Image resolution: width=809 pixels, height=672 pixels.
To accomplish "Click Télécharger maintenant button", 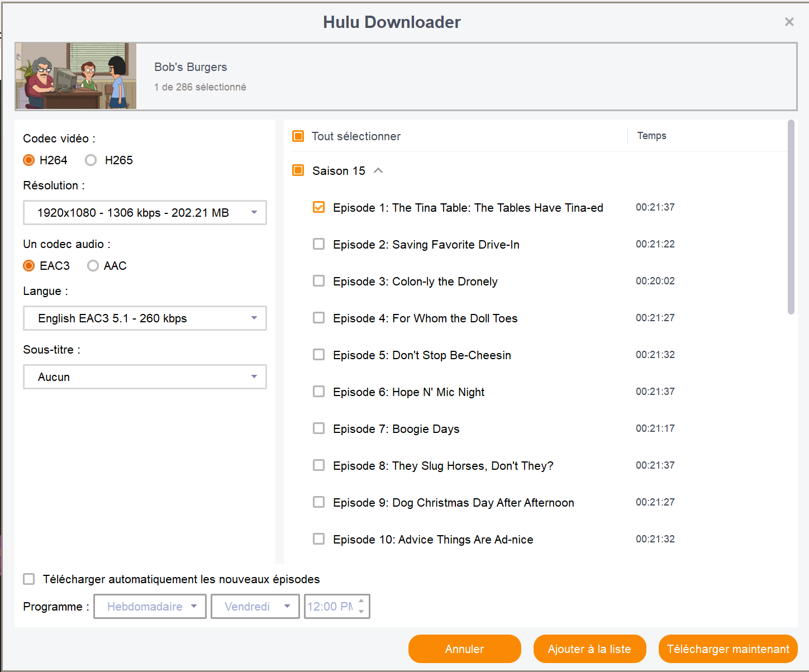I will (728, 649).
